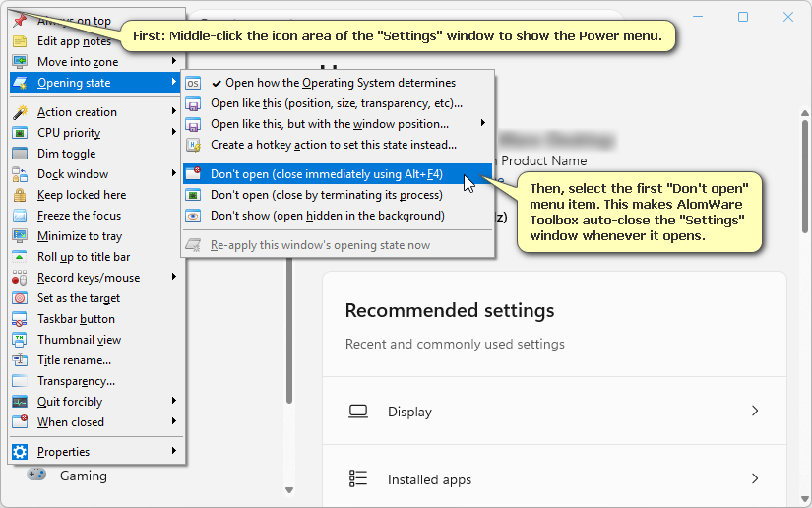Click the Transparency icon
This screenshot has height=508, width=812.
(20, 381)
